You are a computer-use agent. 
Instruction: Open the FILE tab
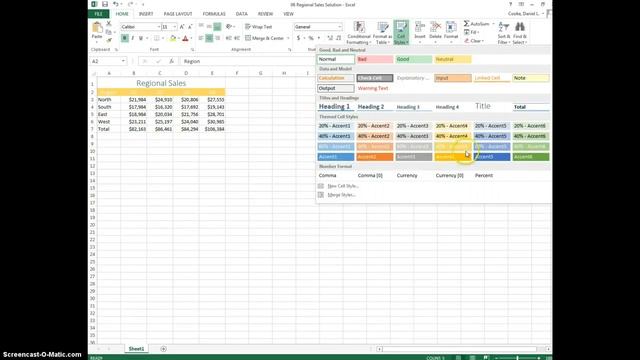98,14
